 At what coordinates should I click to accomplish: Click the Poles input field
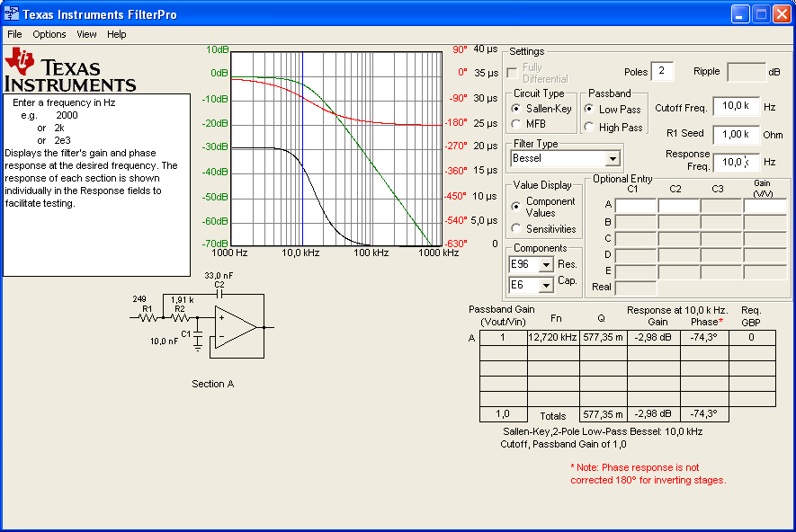click(x=663, y=72)
